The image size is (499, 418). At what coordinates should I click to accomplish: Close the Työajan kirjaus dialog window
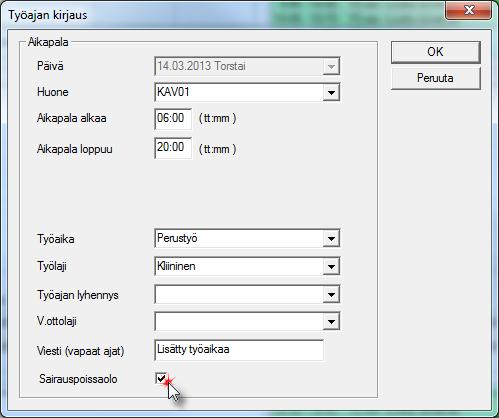point(469,10)
